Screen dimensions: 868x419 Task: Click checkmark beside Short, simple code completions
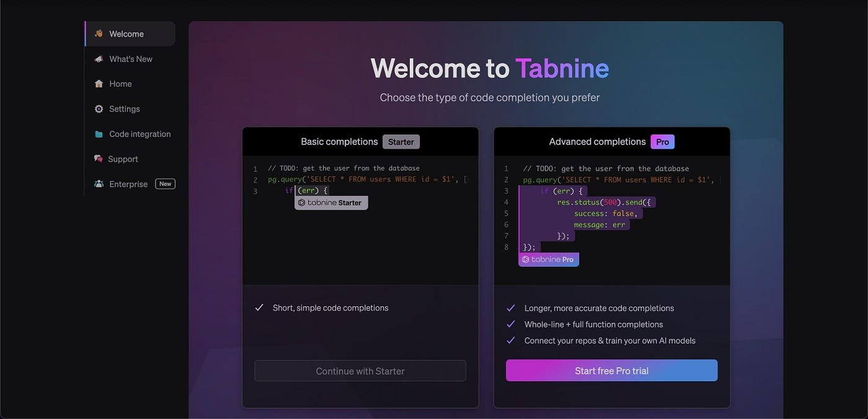[259, 307]
